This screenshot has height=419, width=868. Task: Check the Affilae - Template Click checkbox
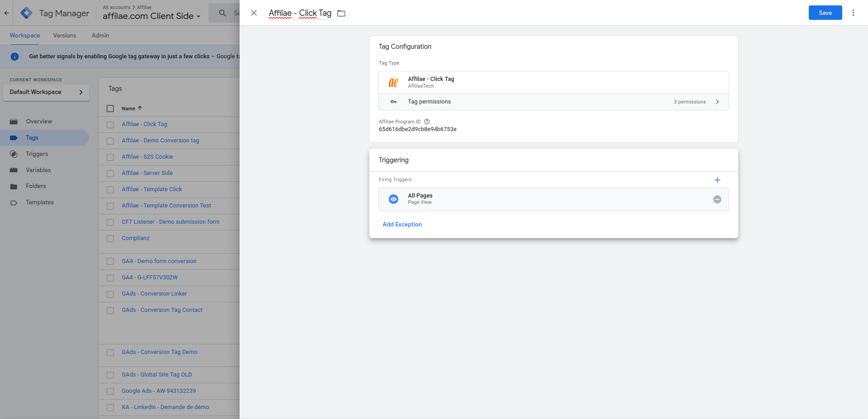pyautogui.click(x=110, y=190)
